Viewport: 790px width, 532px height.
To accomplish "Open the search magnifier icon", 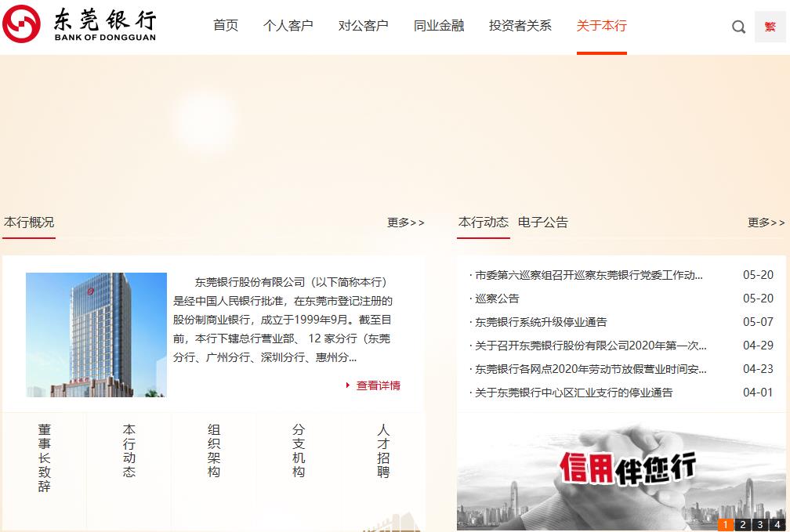I will 738,27.
